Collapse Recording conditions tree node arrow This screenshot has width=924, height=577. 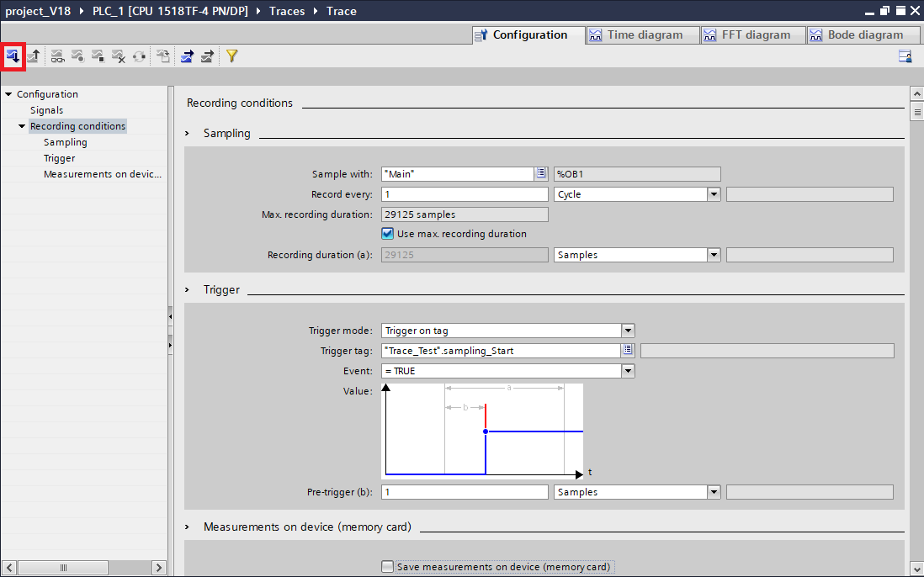(x=22, y=126)
